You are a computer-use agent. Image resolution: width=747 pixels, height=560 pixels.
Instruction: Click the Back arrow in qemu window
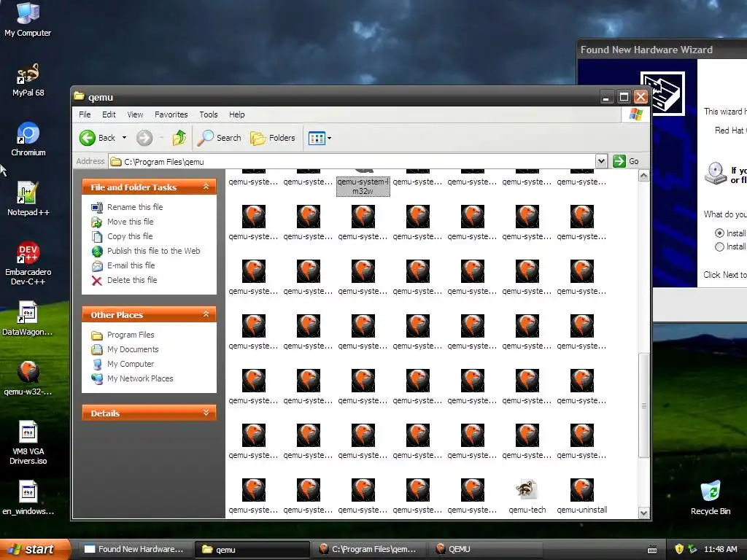(97, 138)
